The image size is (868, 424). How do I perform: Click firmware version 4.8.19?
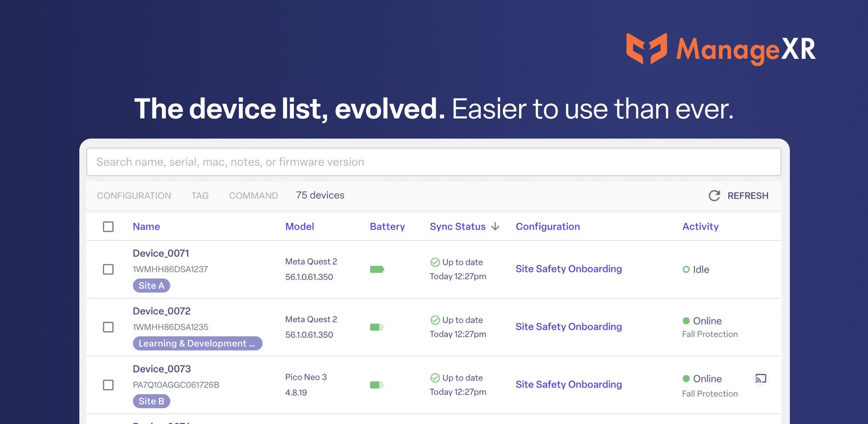[x=296, y=393]
